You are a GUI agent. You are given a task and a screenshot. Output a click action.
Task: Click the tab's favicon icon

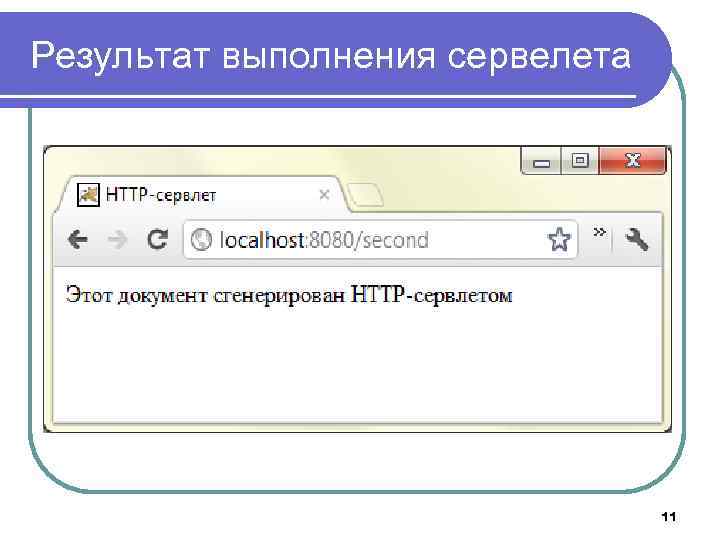(x=88, y=195)
